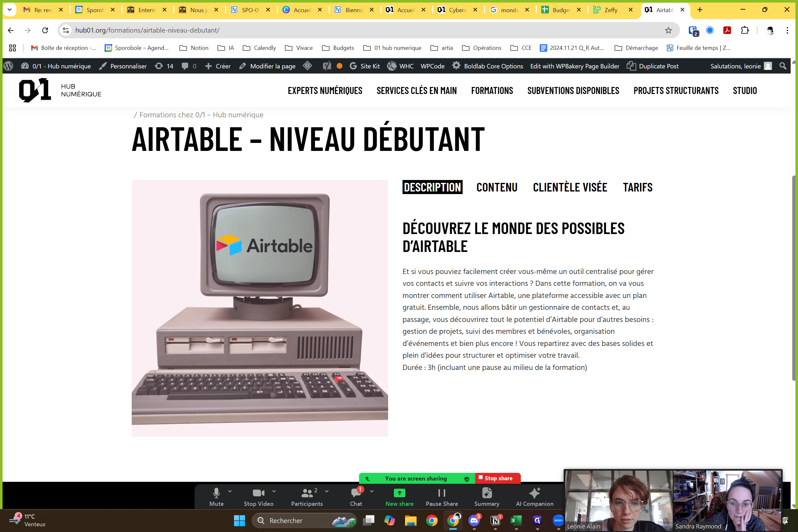Screen dimensions: 798x532
Task: Select the Description tab
Action: point(432,187)
